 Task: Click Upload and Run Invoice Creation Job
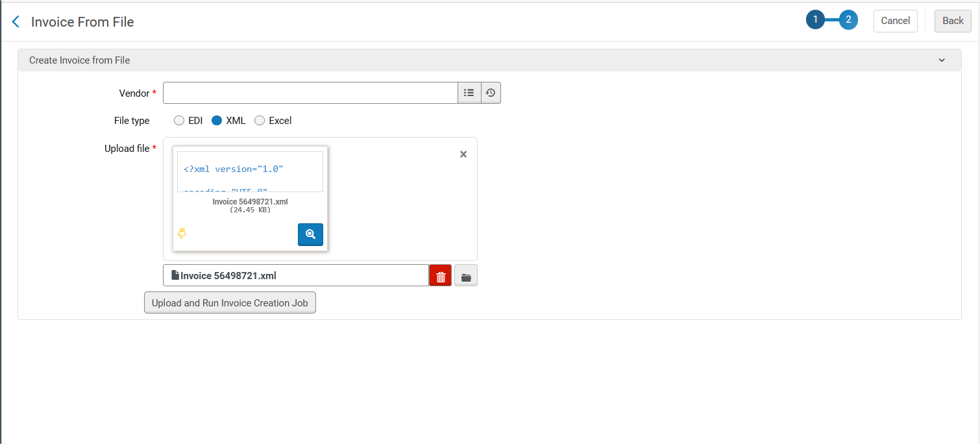tap(230, 302)
